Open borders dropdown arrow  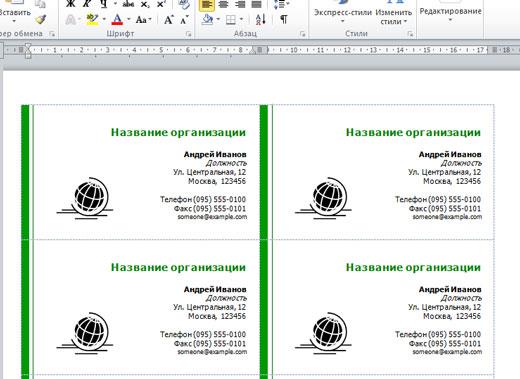tap(241, 19)
